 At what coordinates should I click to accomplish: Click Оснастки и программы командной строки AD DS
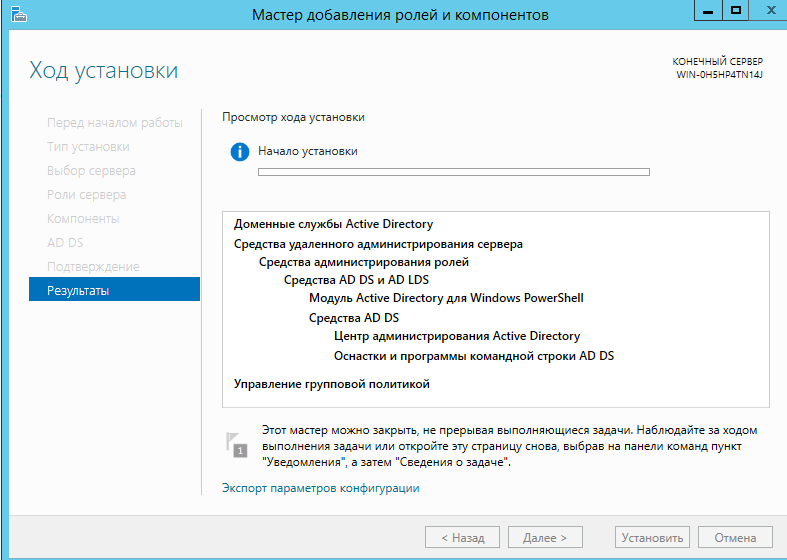click(x=474, y=356)
